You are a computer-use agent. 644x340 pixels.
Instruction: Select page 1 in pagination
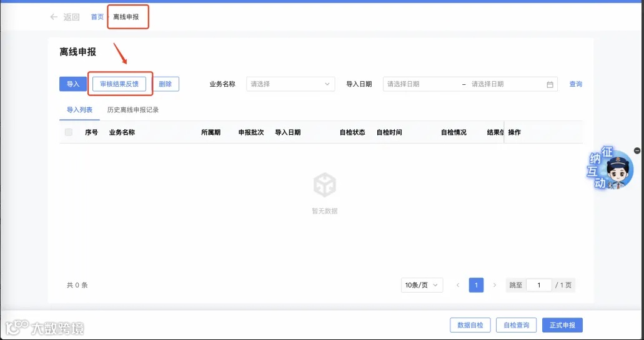(477, 285)
